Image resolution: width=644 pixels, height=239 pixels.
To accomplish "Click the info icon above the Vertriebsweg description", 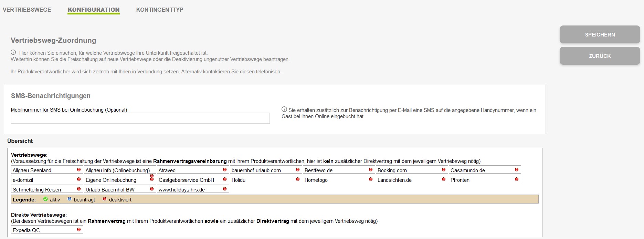I will tap(13, 52).
